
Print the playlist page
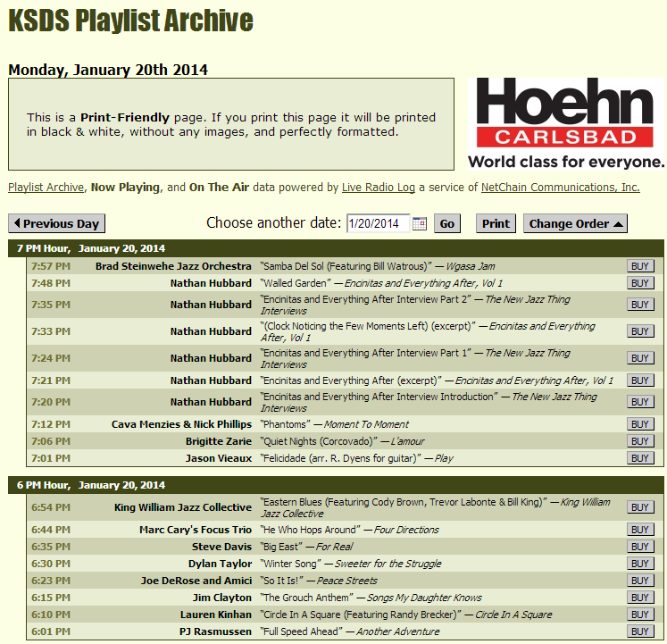point(496,223)
